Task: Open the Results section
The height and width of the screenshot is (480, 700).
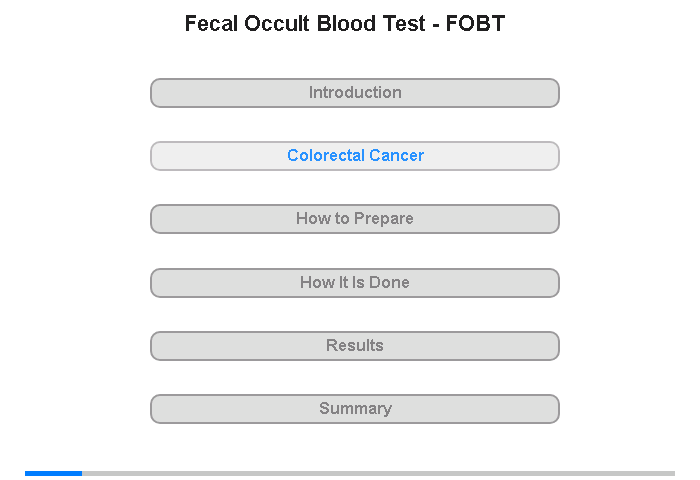Action: 355,346
